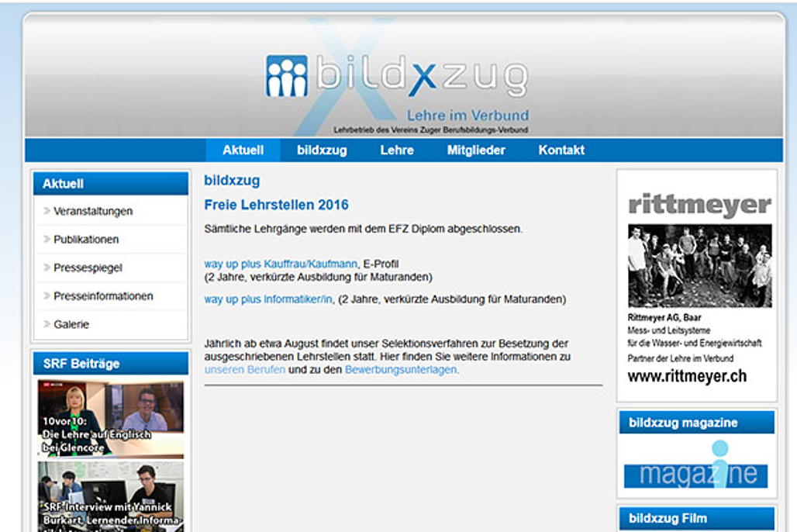Viewport: 797px width, 532px height.
Task: Open Galerie from the sidebar
Action: point(71,324)
